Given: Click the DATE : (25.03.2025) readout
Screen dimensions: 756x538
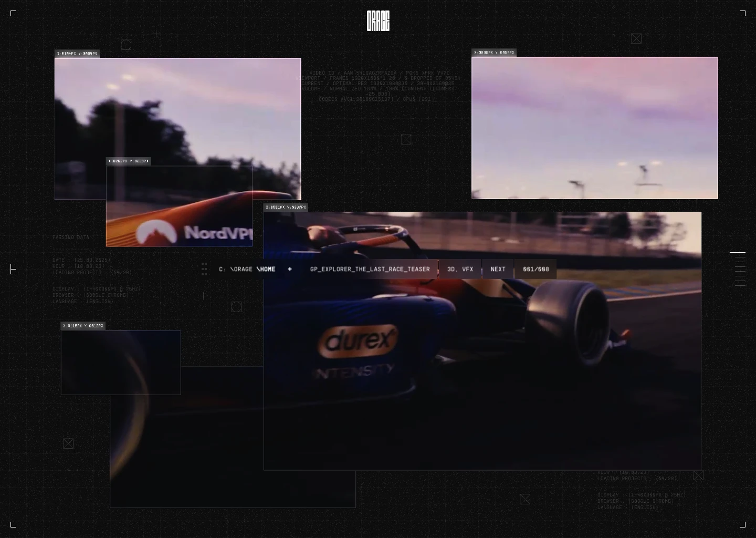Looking at the screenshot, I should (81, 260).
